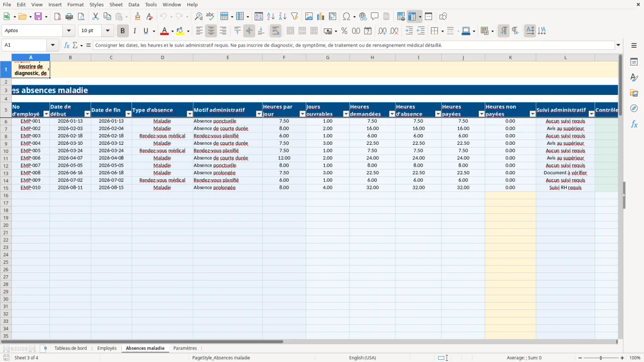Open the sidebar Gallery panel
644x362 pixels.
[634, 93]
